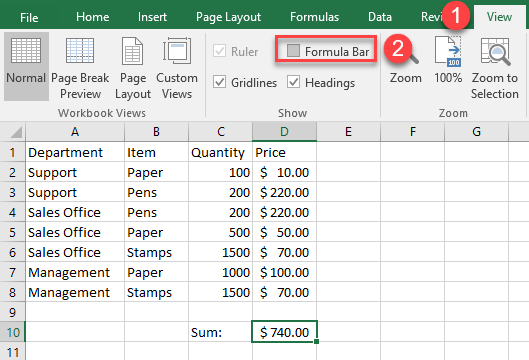Open Page Break Preview view
This screenshot has width=529, height=360.
80,68
